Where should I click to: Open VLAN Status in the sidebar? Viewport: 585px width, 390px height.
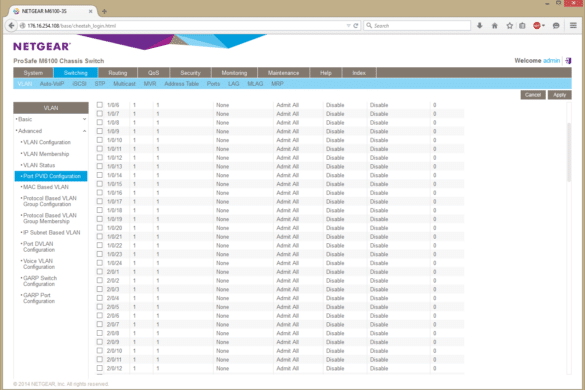pyautogui.click(x=39, y=165)
